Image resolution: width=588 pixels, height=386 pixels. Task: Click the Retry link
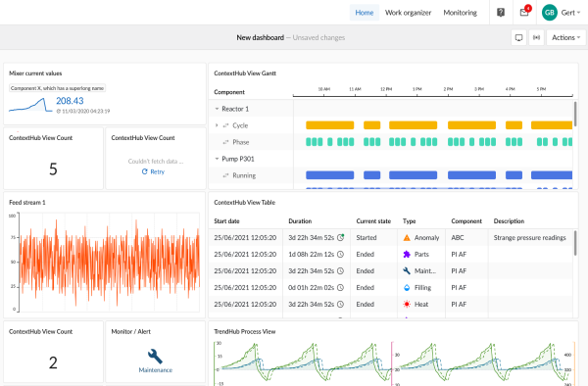point(157,171)
